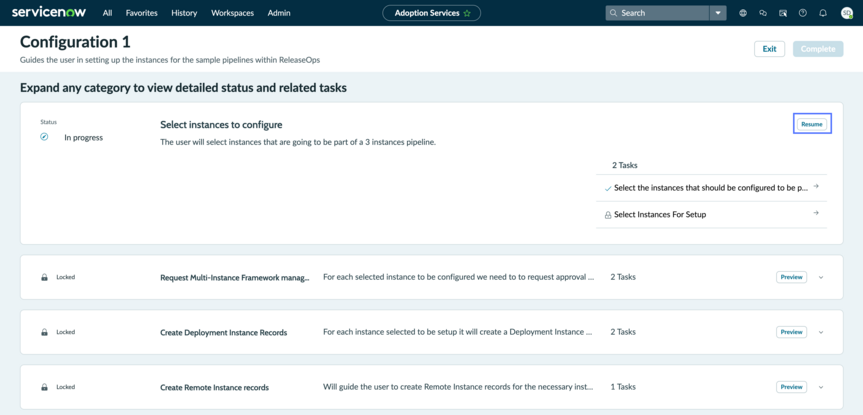Image resolution: width=863 pixels, height=415 pixels.
Task: Click the '2 Tasks' label above the task list
Action: tap(625, 165)
